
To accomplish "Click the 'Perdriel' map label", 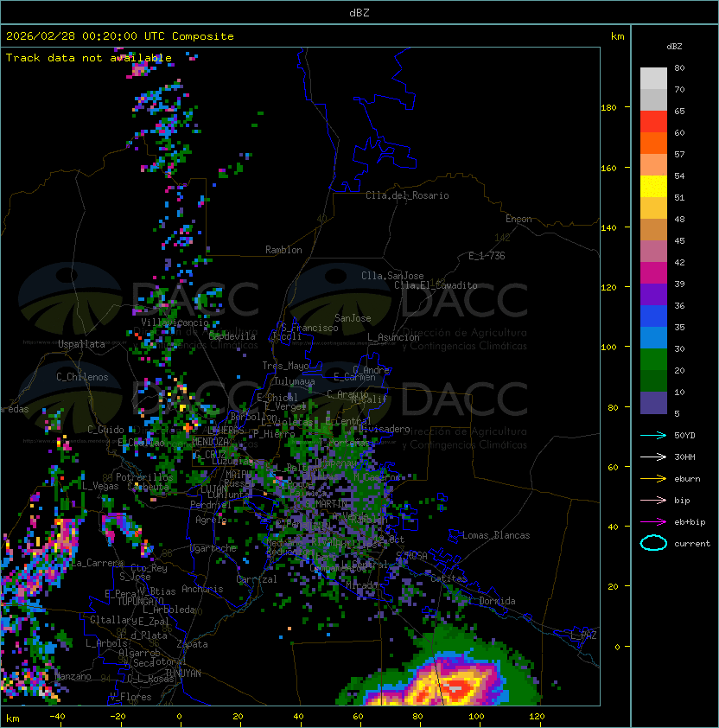I will pos(211,504).
